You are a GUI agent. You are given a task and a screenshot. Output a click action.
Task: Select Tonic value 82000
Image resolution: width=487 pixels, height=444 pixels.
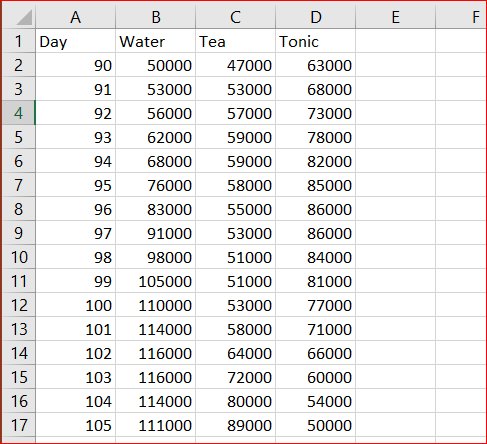pos(316,161)
